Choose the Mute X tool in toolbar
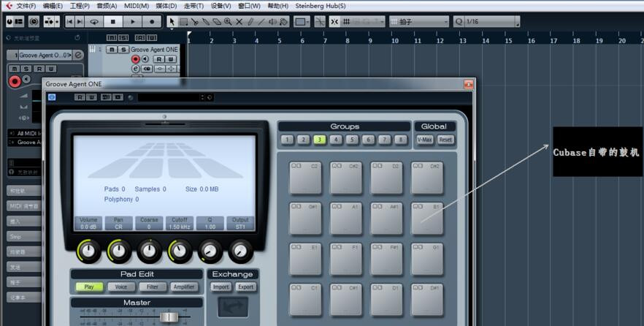The width and height of the screenshot is (644, 326). point(239,22)
